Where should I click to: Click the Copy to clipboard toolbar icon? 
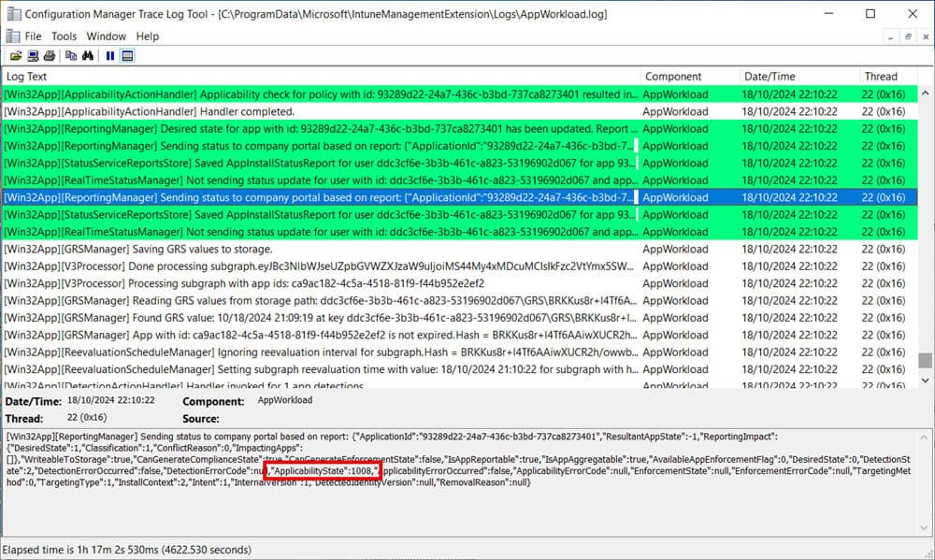pos(71,56)
